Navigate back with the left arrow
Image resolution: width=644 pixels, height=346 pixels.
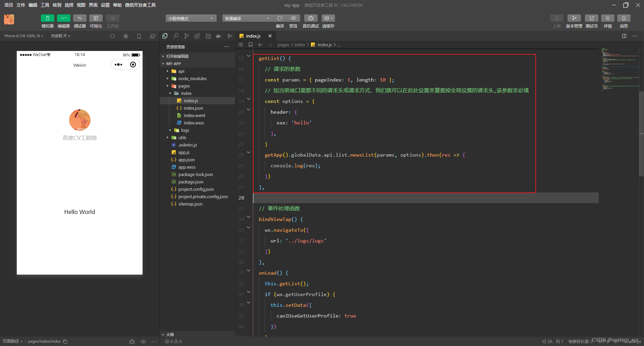tap(261, 45)
